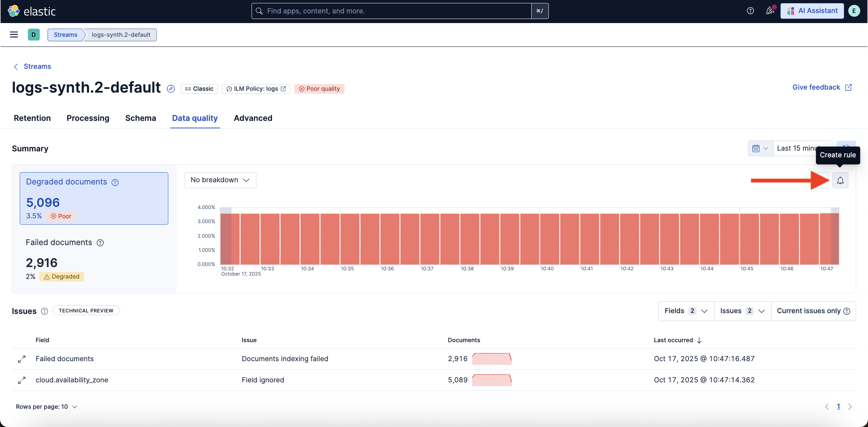The width and height of the screenshot is (868, 427).
Task: Select the Failed documents summary card
Action: point(94,259)
